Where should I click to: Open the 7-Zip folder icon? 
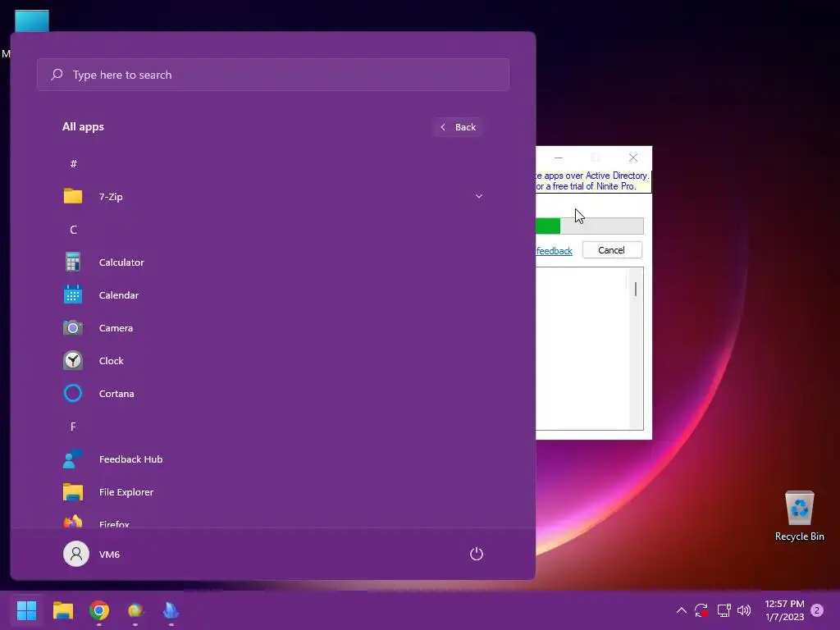tap(73, 197)
